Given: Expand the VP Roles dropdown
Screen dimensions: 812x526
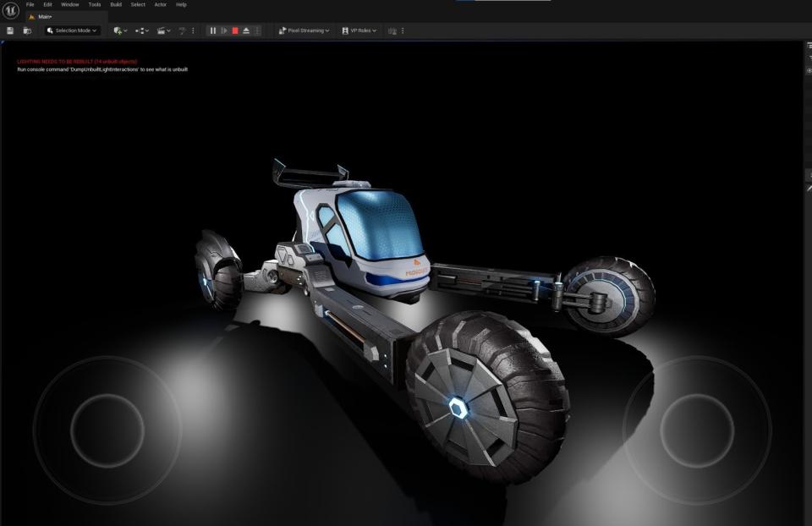Looking at the screenshot, I should pyautogui.click(x=359, y=30).
